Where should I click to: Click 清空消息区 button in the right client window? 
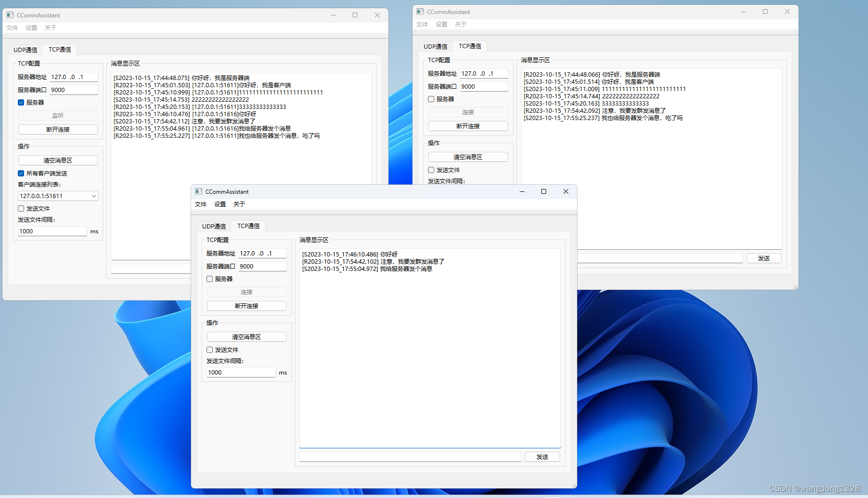tap(468, 157)
